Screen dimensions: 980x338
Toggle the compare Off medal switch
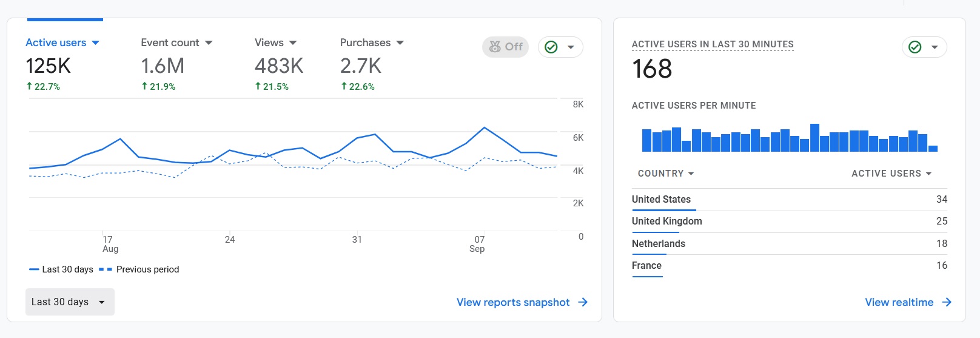(x=505, y=47)
